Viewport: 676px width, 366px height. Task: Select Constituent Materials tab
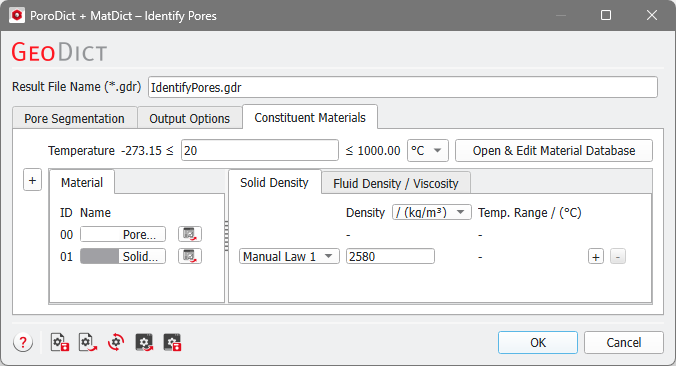tap(310, 117)
